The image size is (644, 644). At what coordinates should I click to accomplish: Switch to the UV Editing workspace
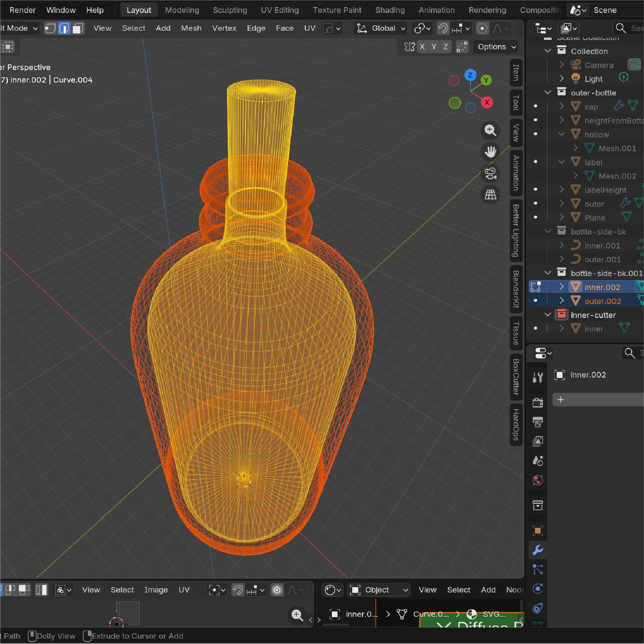[280, 10]
